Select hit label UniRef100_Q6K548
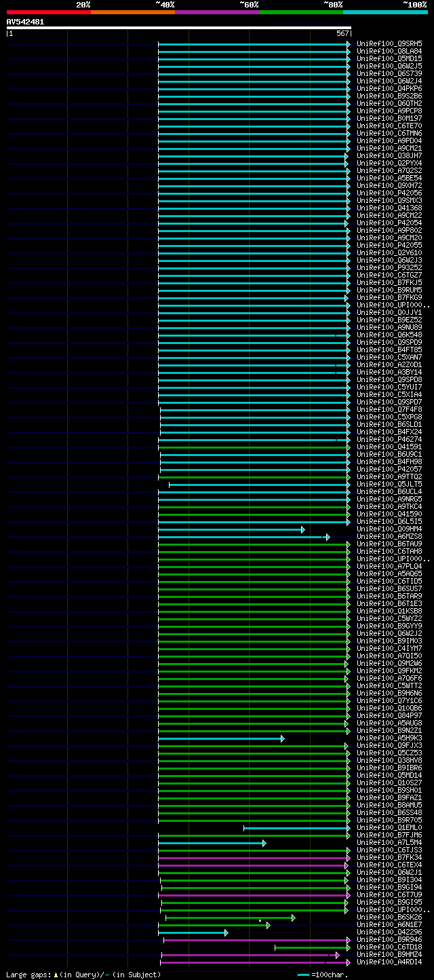Image resolution: width=434 pixels, height=980 pixels. [389, 335]
